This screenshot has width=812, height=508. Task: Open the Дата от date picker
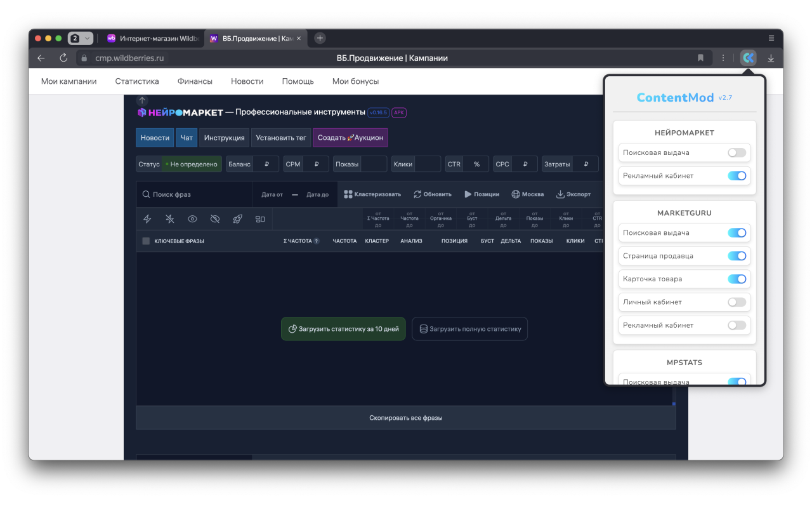(272, 194)
